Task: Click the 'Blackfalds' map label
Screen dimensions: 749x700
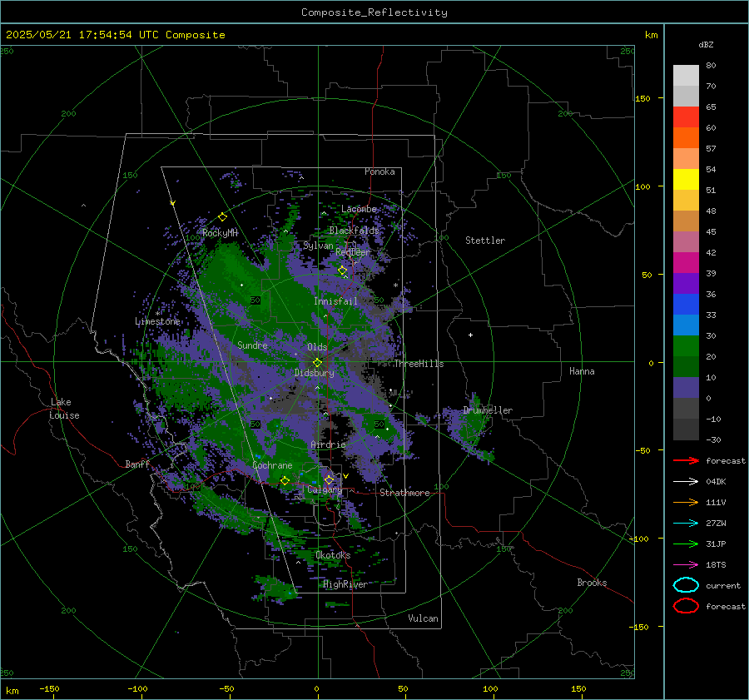Action: (x=354, y=231)
